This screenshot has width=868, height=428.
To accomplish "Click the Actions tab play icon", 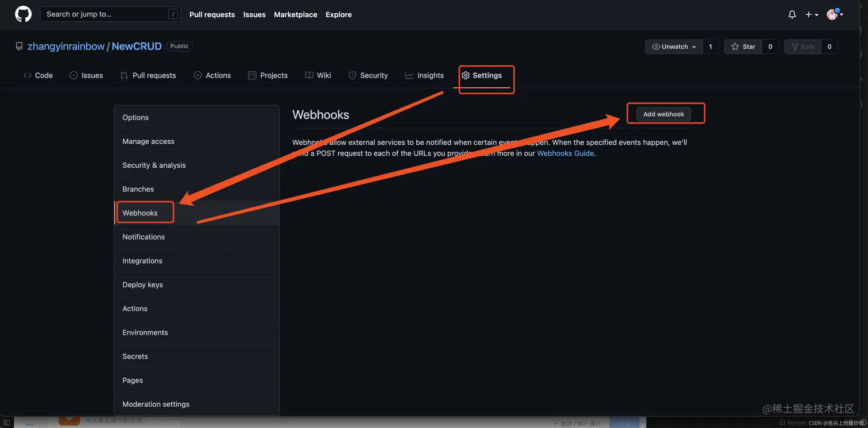I will [197, 75].
